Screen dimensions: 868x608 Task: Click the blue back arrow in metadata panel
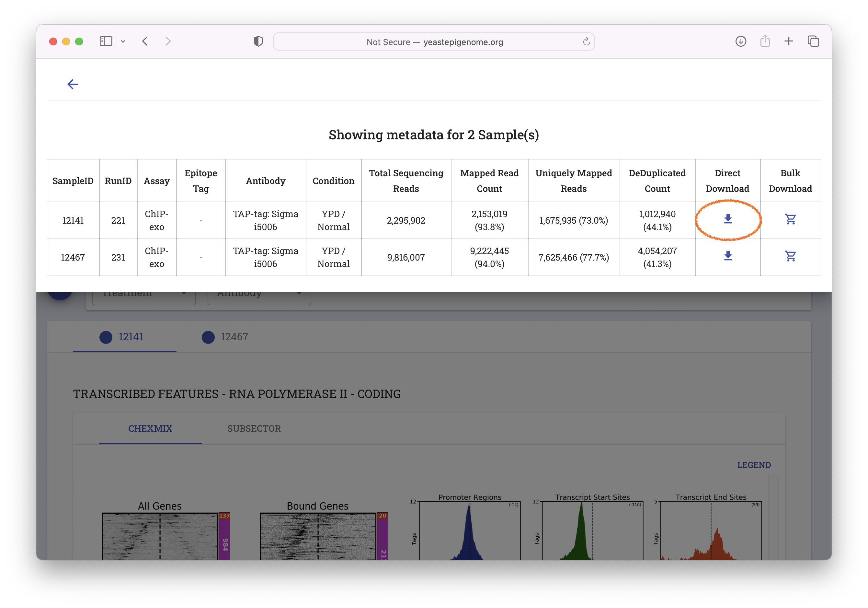[72, 84]
